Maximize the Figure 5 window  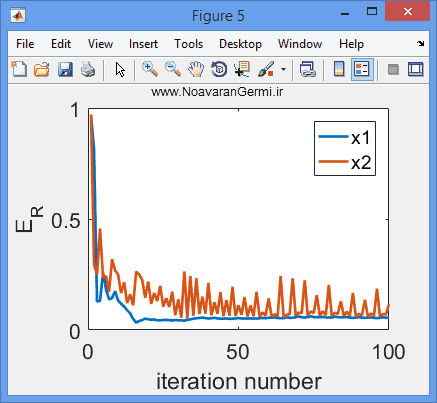(x=372, y=12)
